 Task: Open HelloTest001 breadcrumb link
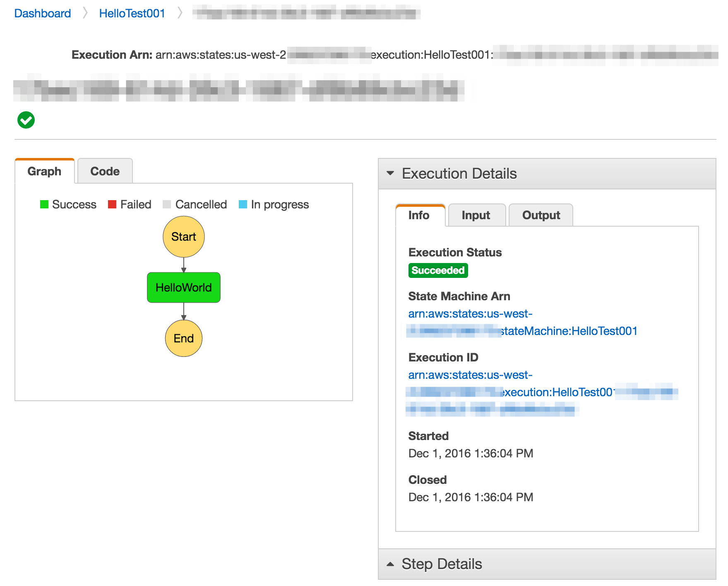coord(132,13)
